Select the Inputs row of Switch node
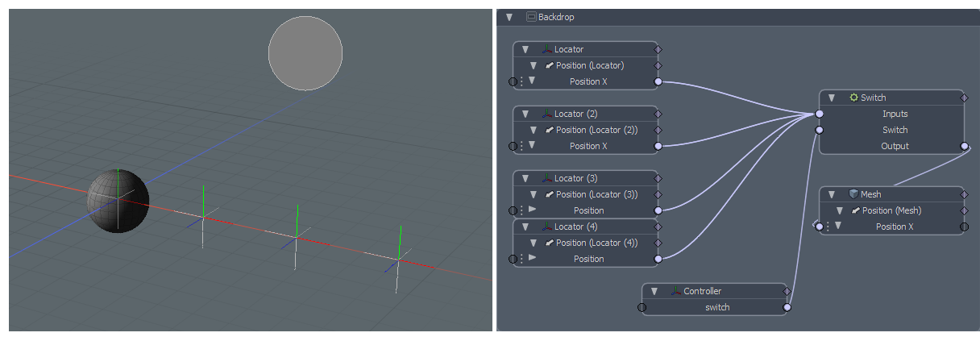 [895, 114]
